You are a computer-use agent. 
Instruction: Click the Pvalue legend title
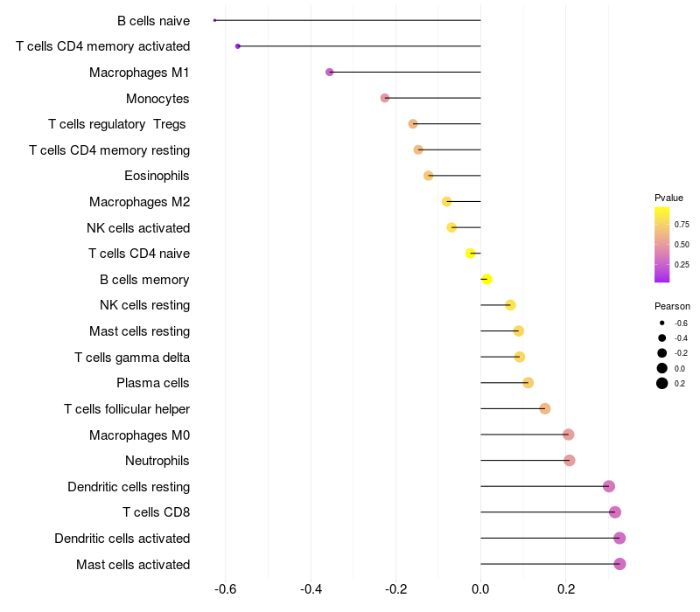point(668,198)
